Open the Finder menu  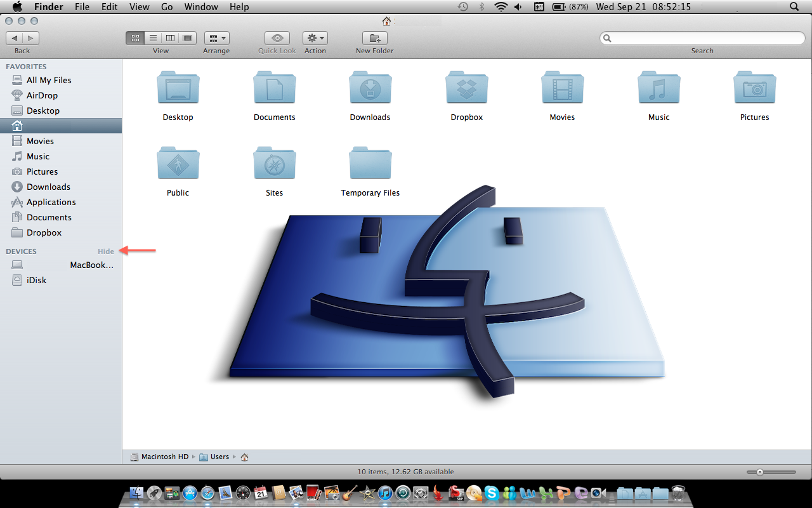point(48,7)
